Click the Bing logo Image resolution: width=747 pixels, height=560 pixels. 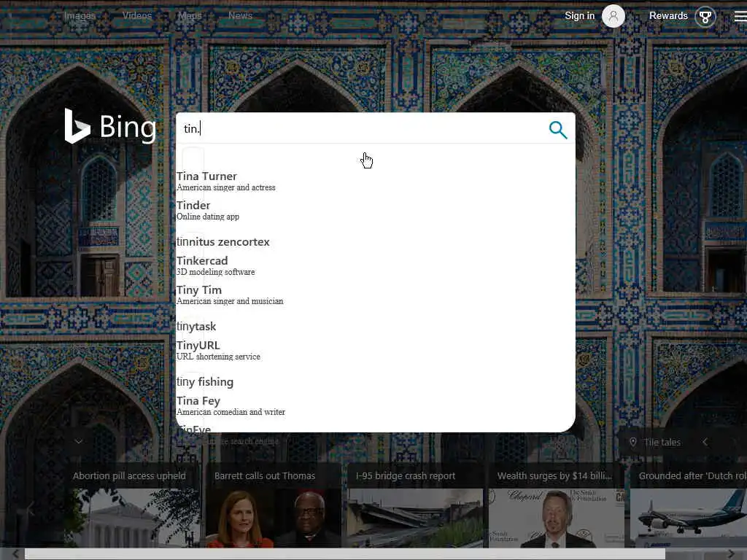pyautogui.click(x=111, y=126)
